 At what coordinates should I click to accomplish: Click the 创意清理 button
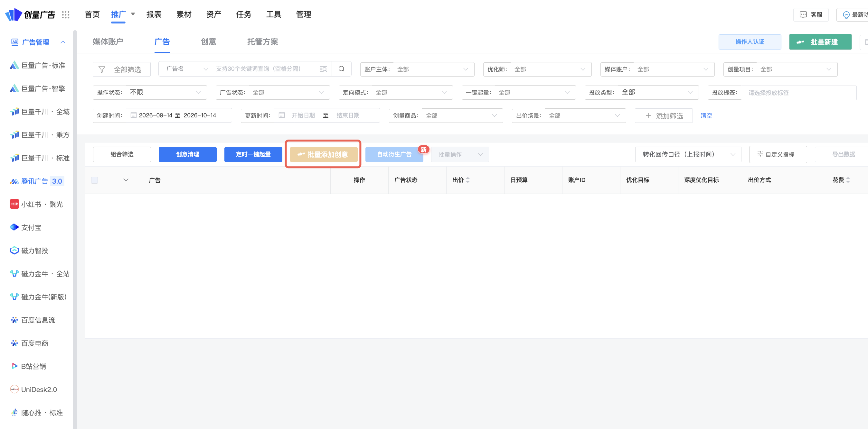[x=188, y=154]
